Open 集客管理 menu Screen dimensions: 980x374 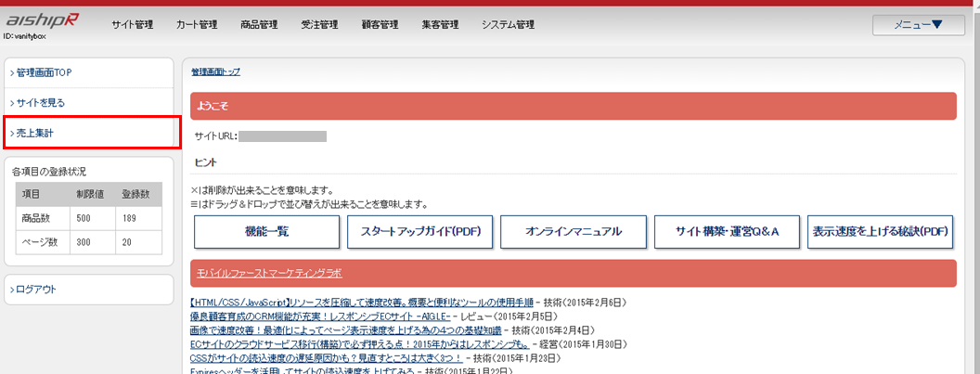[439, 25]
